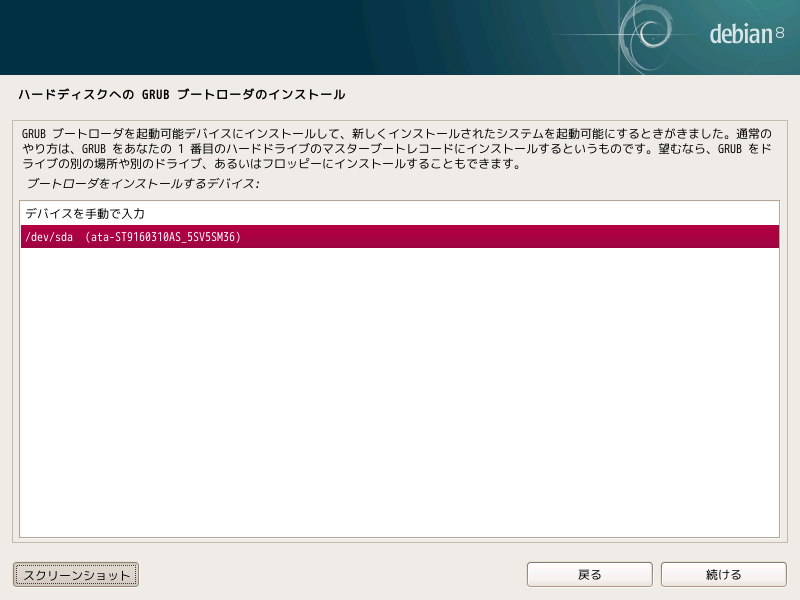
Task: Click the dark teal header banner
Action: (x=300, y=37)
